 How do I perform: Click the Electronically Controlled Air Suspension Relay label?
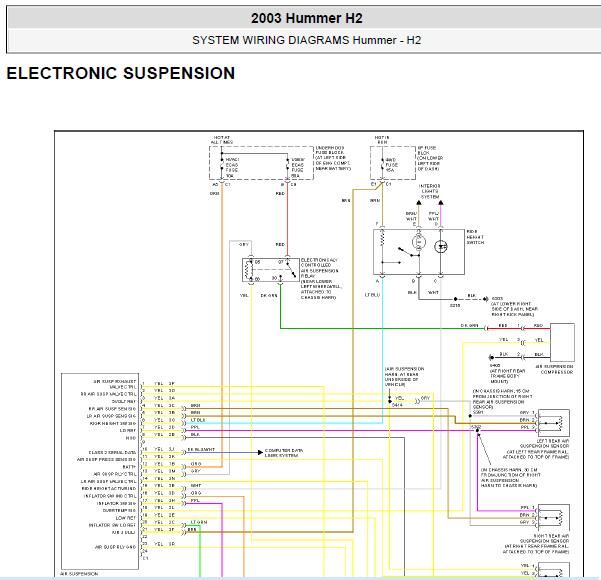[320, 279]
